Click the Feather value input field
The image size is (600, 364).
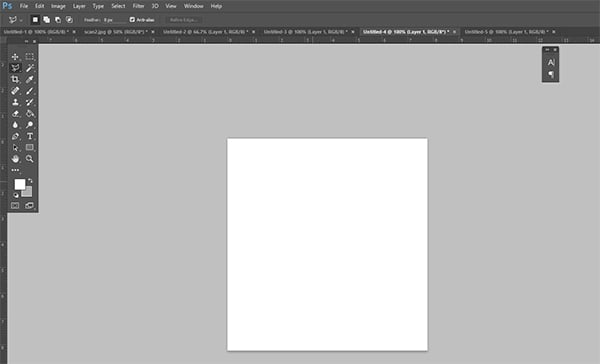tap(114, 20)
